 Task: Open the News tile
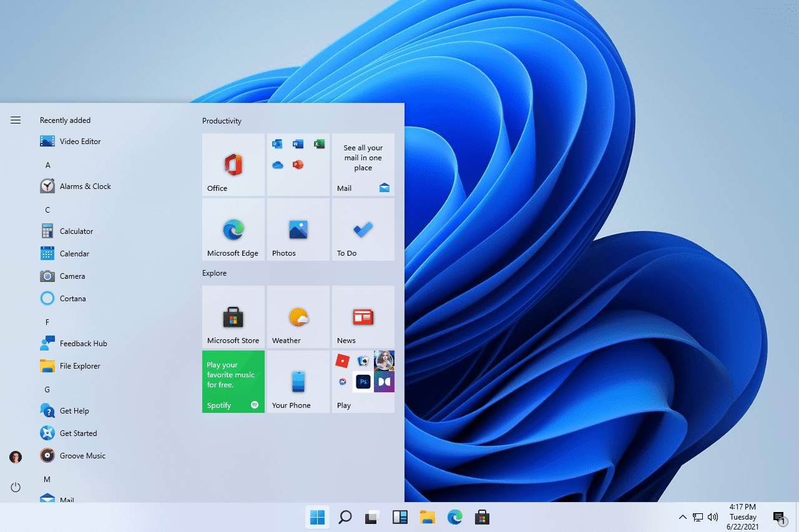[x=363, y=317]
